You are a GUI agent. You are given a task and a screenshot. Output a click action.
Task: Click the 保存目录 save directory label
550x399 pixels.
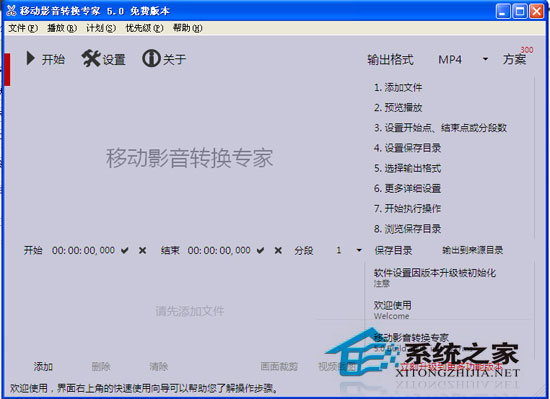pyautogui.click(x=393, y=250)
